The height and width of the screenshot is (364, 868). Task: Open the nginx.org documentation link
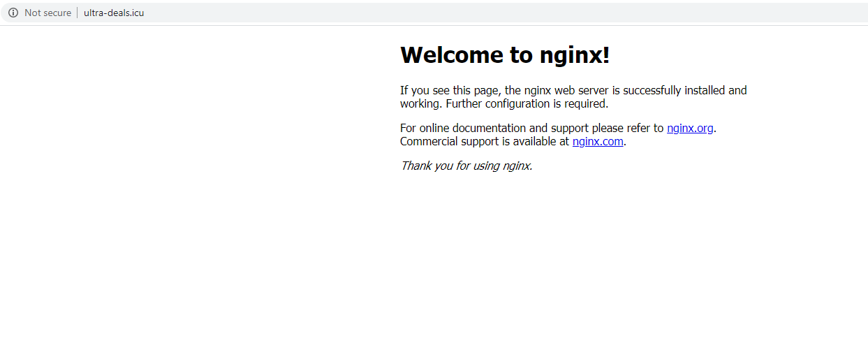(x=690, y=128)
